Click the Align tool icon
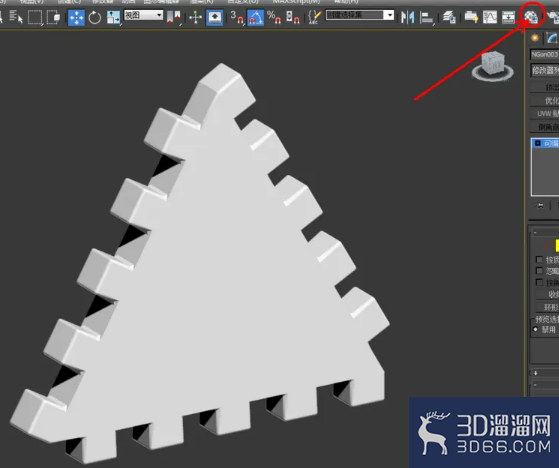Screen dimensions: 559x468 [x=426, y=17]
